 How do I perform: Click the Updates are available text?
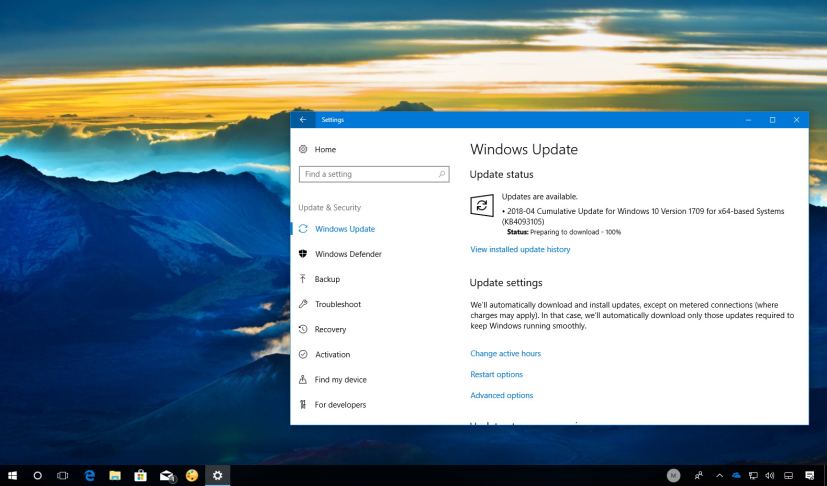pos(540,196)
